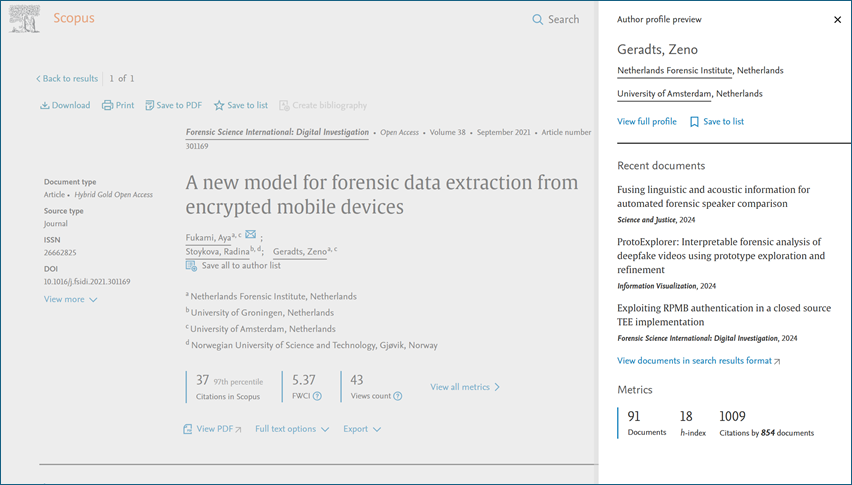This screenshot has height=485, width=852.
Task: Click the Save to PDF icon
Action: [150, 105]
